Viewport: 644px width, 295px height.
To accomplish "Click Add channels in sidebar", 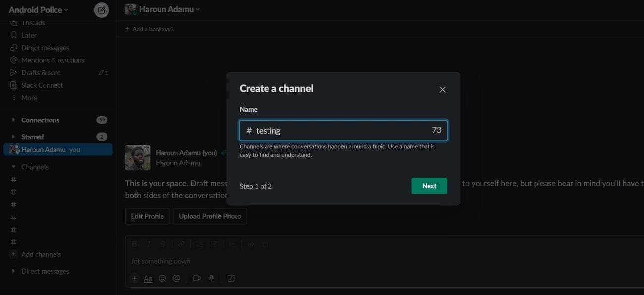I will (41, 254).
